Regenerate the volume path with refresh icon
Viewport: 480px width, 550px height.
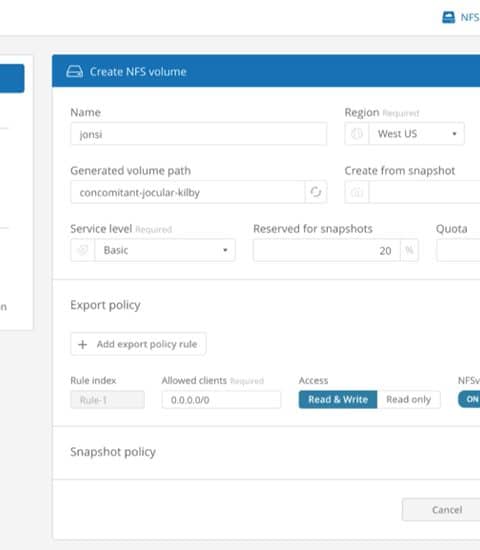[x=316, y=192]
